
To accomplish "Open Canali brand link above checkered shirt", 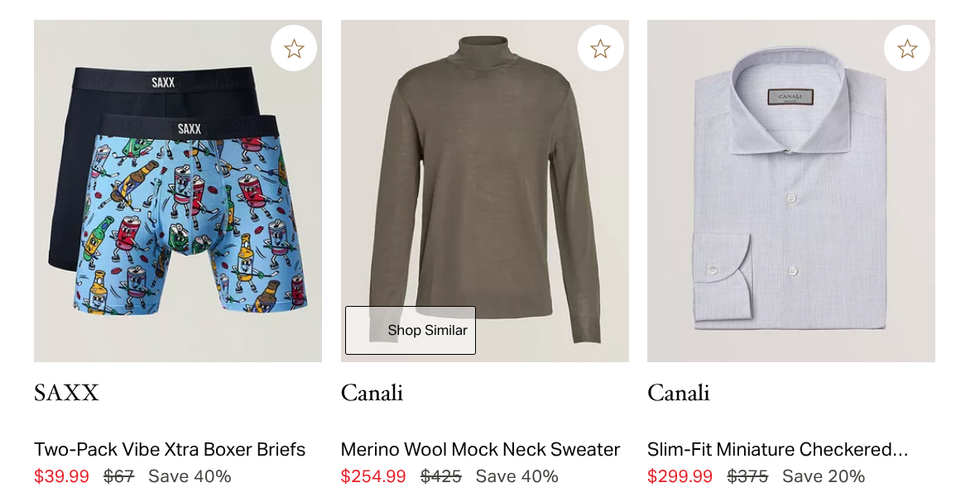I will point(679,393).
